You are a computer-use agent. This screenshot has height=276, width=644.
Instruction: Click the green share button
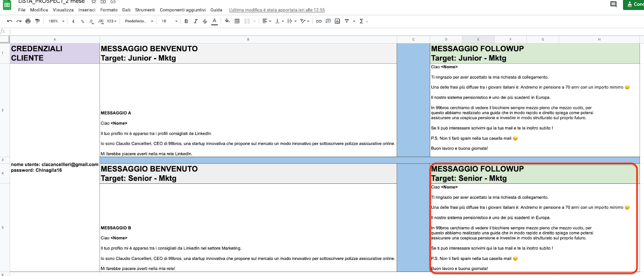pyautogui.click(x=634, y=4)
